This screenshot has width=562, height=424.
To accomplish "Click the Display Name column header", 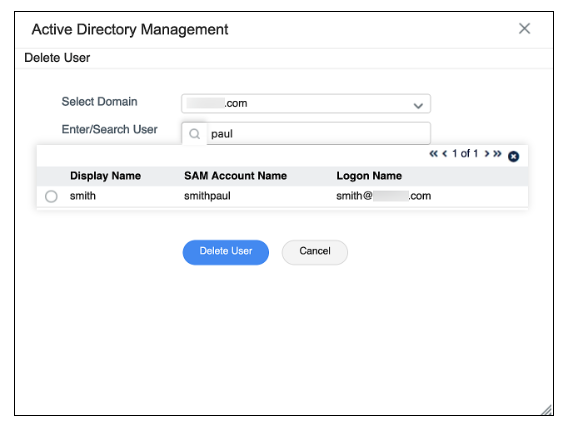I will tap(105, 176).
